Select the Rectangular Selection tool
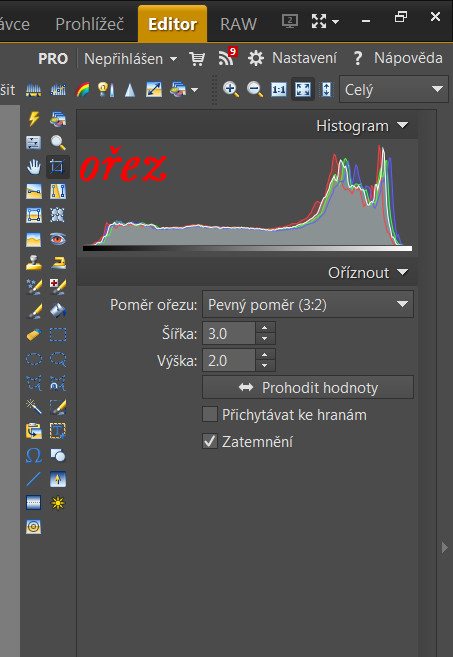The image size is (453, 657). [58, 335]
